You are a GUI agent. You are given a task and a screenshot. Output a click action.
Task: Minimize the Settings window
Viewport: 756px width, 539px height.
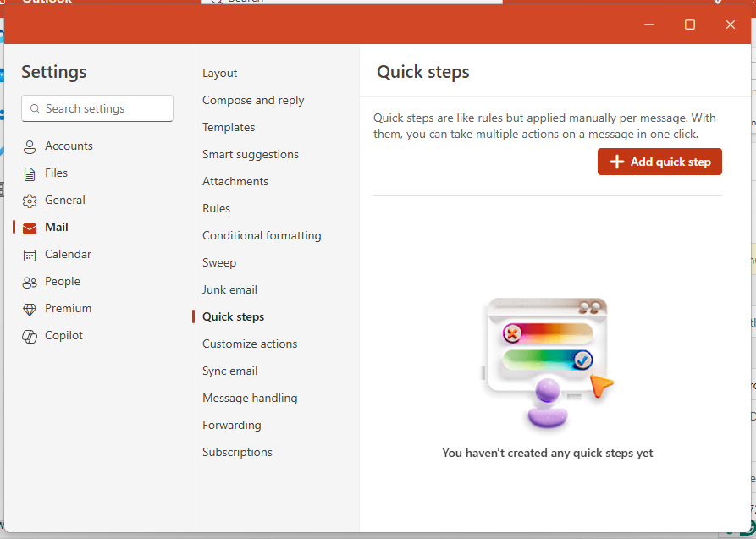(x=649, y=25)
